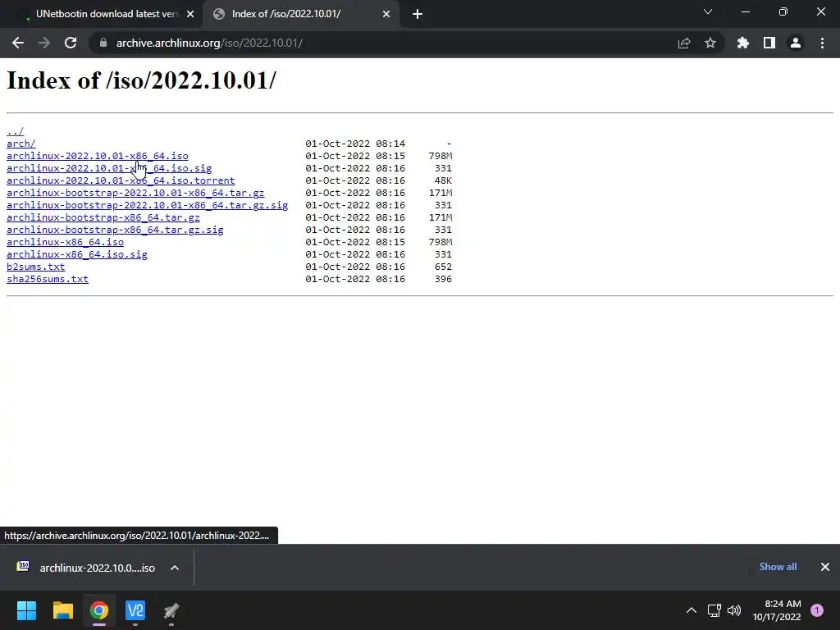Open the Windows Start menu
Viewport: 840px width, 630px height.
click(x=26, y=610)
